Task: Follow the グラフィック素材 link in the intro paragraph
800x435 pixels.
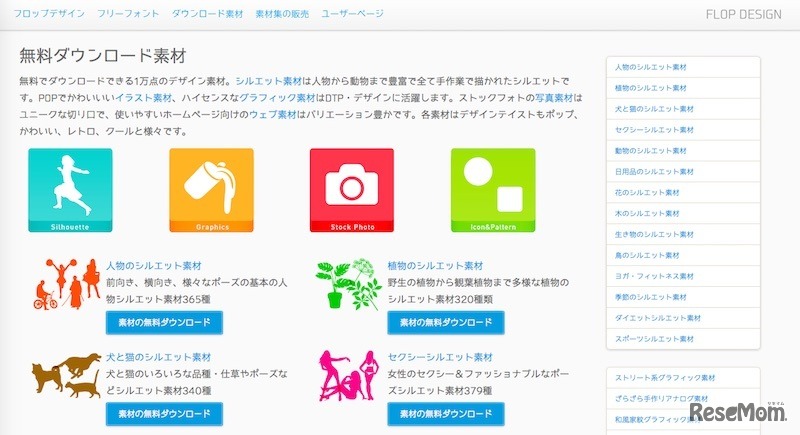Action: tap(277, 98)
